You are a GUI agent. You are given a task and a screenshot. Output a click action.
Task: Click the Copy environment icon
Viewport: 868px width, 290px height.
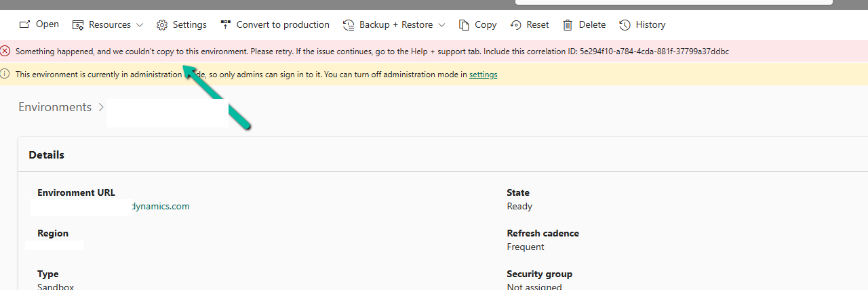coord(464,25)
